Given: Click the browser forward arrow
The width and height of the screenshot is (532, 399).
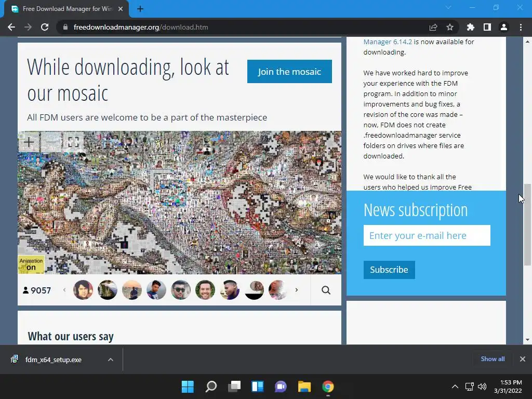Looking at the screenshot, I should pos(28,27).
